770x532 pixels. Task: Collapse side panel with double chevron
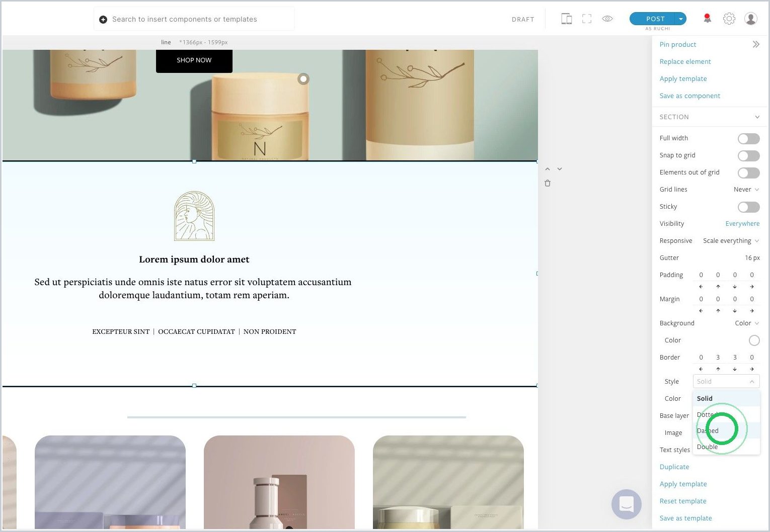pyautogui.click(x=756, y=44)
